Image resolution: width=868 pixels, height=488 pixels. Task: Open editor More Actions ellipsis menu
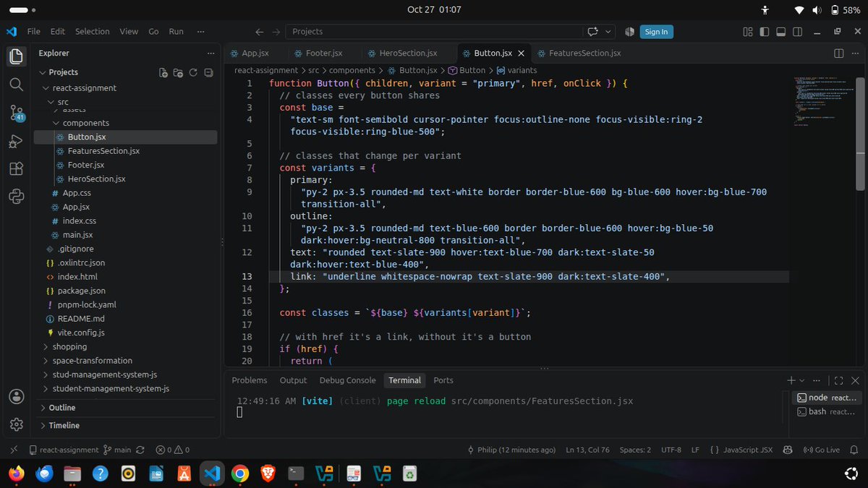click(856, 53)
